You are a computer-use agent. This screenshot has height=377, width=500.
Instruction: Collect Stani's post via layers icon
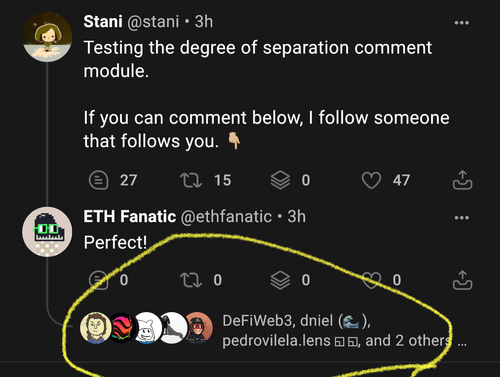click(280, 180)
